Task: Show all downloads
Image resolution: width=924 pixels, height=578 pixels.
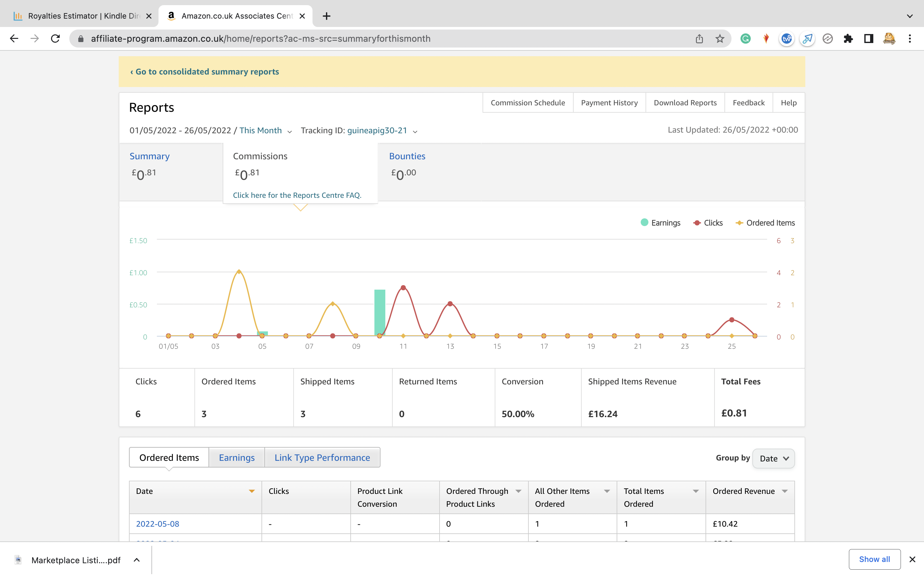Action: 874,559
